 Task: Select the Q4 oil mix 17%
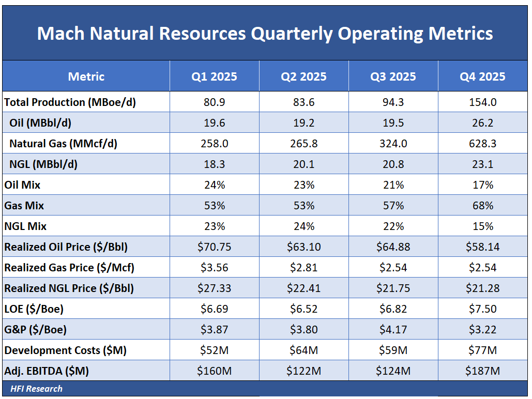click(482, 185)
